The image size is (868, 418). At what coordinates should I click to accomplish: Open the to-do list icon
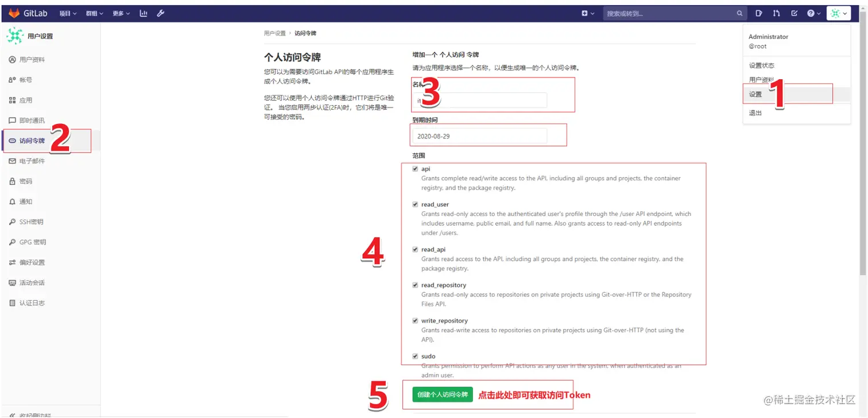[x=795, y=13]
